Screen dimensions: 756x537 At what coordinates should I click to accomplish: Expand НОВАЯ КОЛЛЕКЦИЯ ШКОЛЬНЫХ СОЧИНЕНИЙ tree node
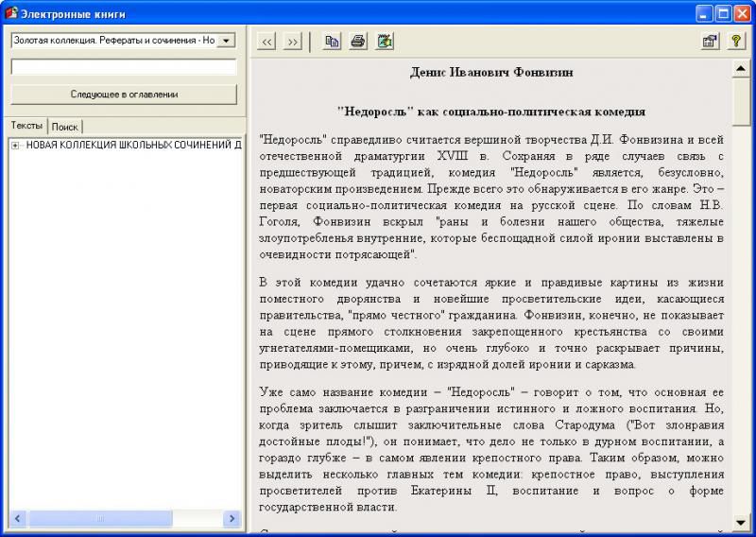point(15,146)
